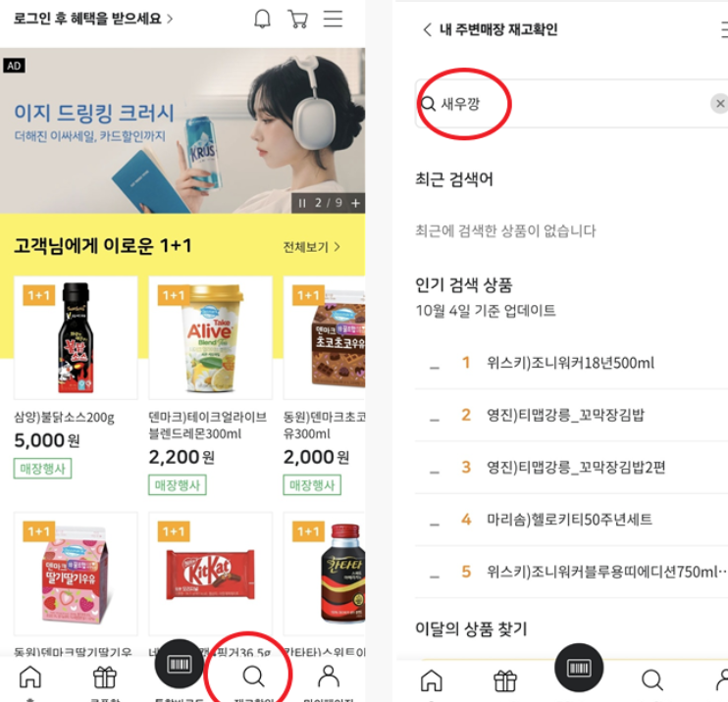Select 위스키)조니워커18년500ml popular search item
Image resolution: width=728 pixels, height=702 pixels.
(571, 363)
